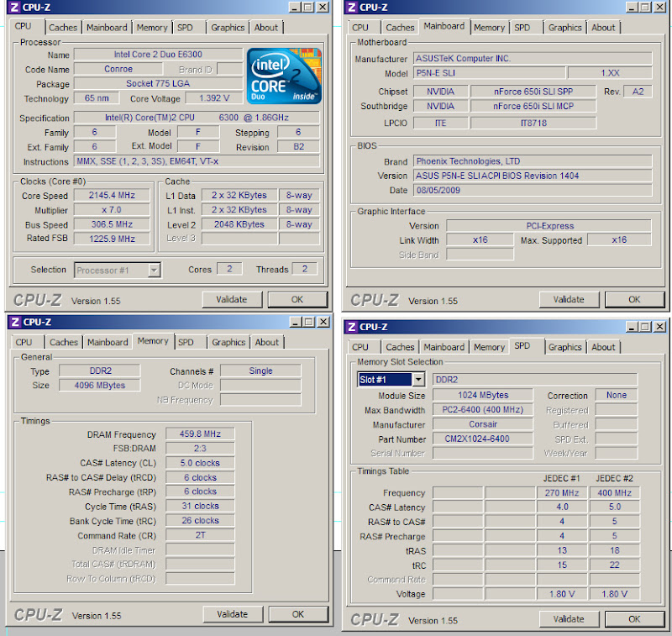Click the memory size value "4096 MBytes"
The width and height of the screenshot is (672, 636).
pyautogui.click(x=99, y=386)
